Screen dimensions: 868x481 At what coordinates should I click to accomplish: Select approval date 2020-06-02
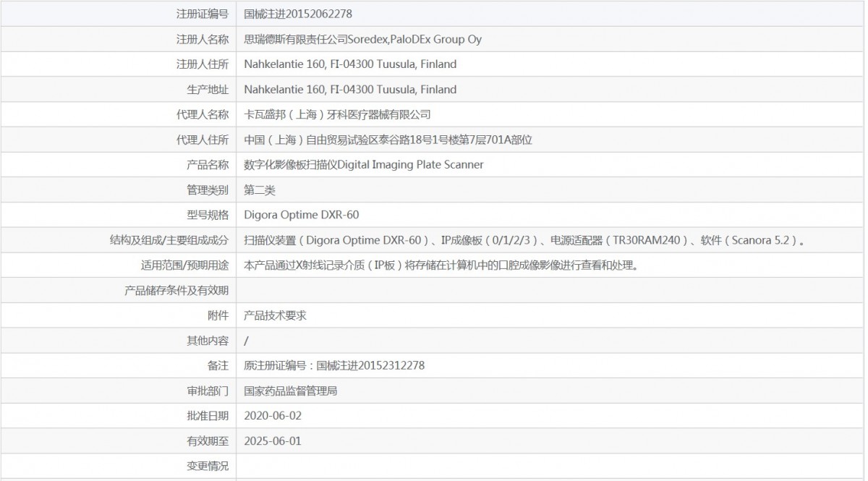[273, 416]
